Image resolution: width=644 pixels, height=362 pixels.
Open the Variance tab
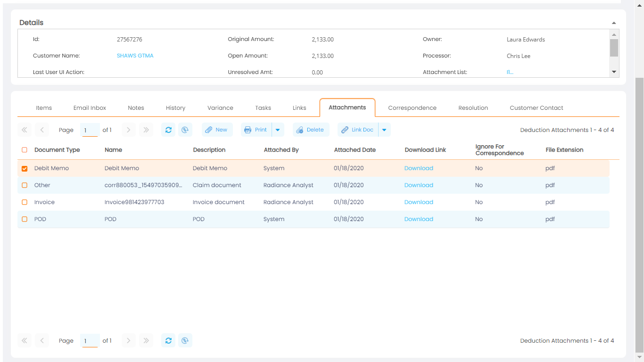[x=220, y=107]
